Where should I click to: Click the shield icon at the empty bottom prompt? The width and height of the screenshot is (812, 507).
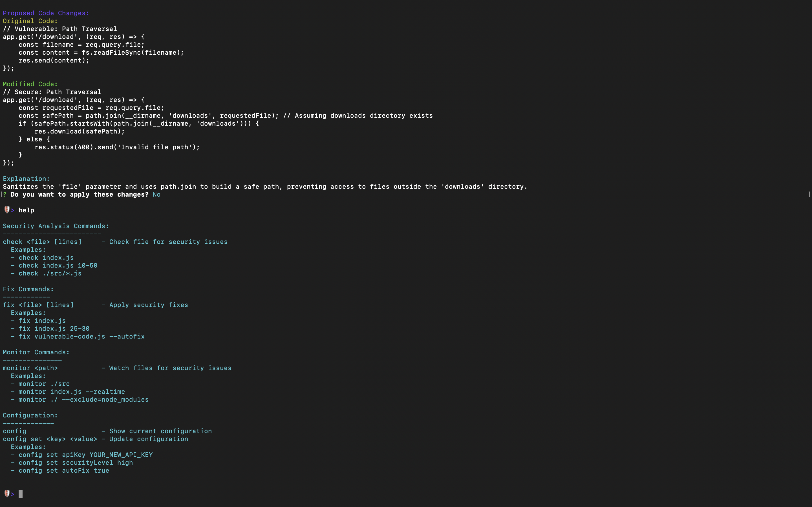(7, 493)
